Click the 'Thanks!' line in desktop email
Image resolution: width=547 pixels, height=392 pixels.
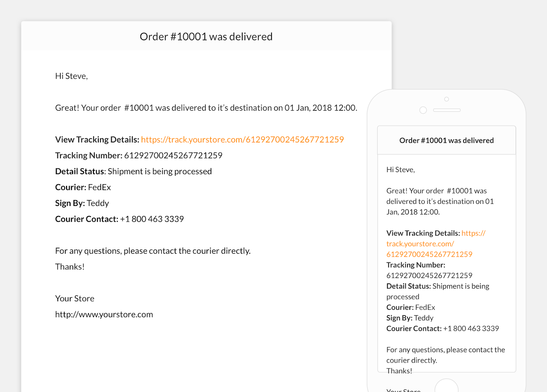(70, 267)
